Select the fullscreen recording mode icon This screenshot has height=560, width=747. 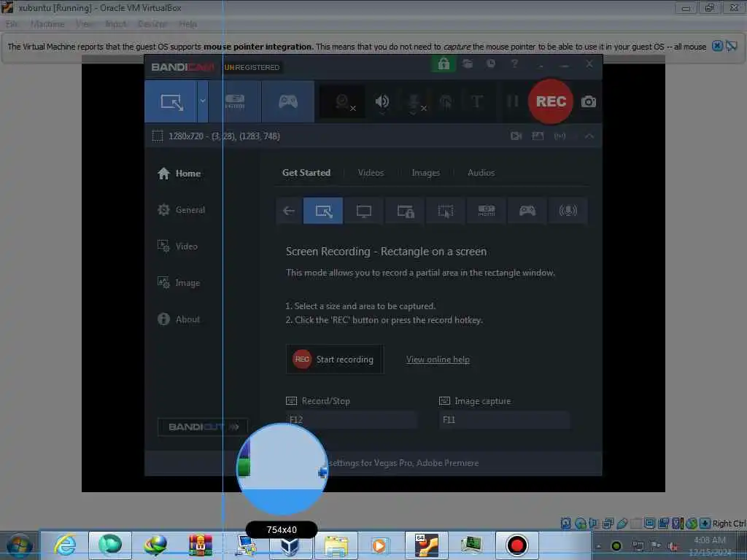tap(364, 211)
